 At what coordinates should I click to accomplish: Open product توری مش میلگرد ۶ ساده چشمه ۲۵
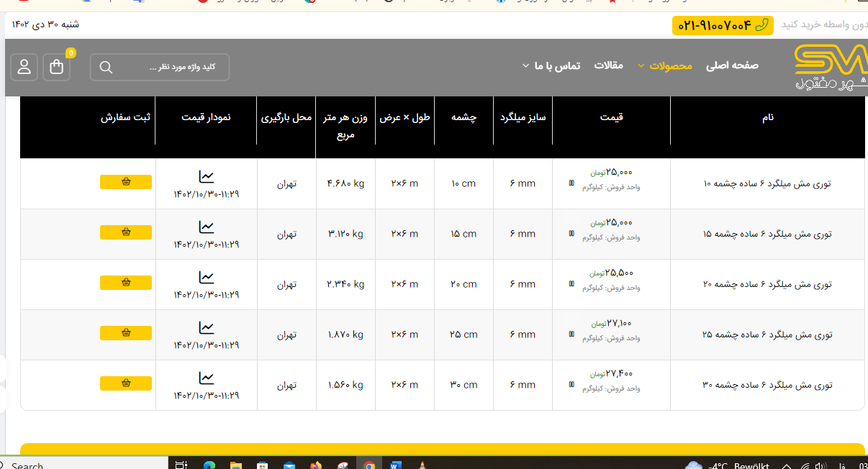click(767, 334)
